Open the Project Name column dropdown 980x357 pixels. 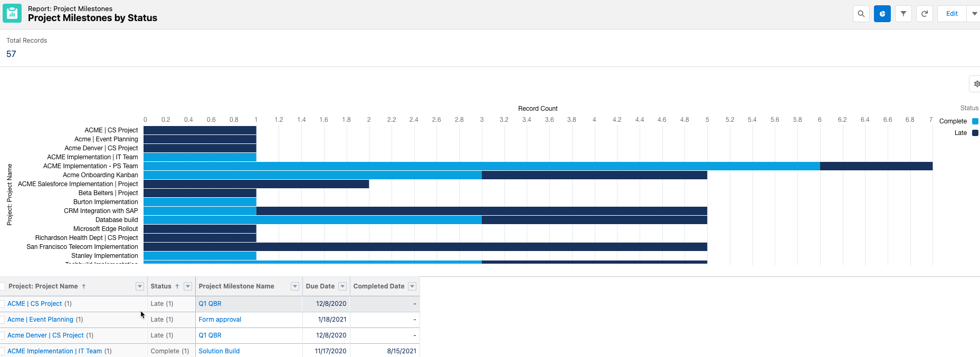pyautogui.click(x=140, y=286)
